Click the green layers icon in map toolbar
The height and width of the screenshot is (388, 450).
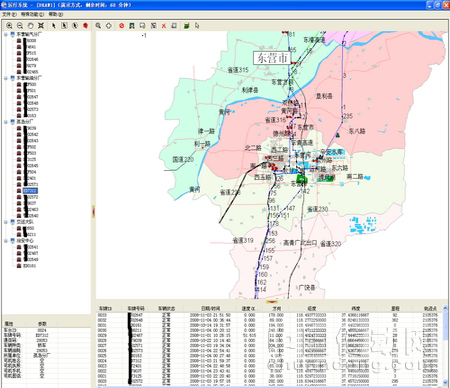[186, 26]
